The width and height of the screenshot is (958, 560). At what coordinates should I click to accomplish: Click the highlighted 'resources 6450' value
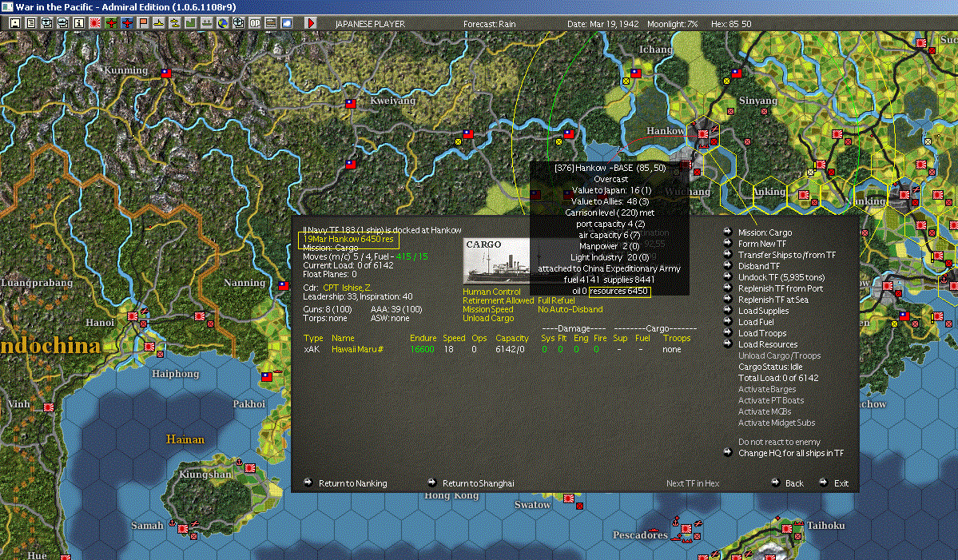[619, 292]
